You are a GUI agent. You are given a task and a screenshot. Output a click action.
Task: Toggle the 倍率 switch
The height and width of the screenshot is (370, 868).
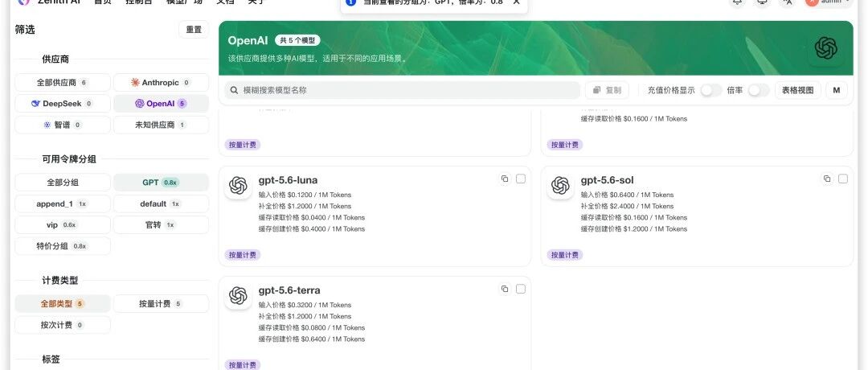pyautogui.click(x=759, y=90)
